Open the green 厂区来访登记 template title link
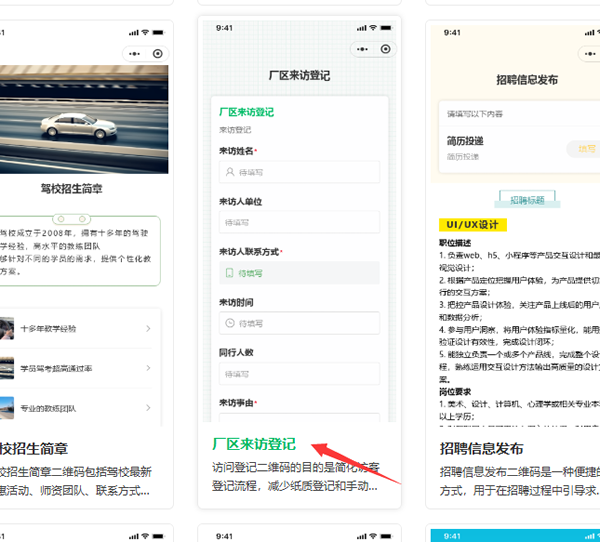Screen dimensions: 600x542 point(254,444)
